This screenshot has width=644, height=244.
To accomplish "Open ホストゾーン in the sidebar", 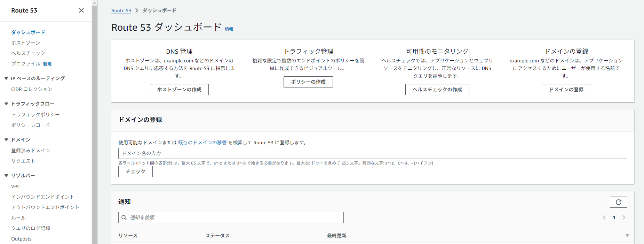I will click(x=26, y=43).
